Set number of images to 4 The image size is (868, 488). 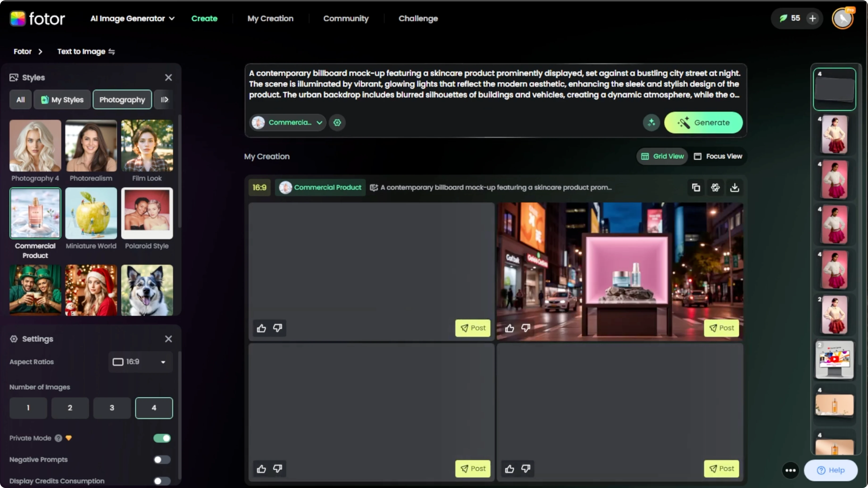tap(154, 408)
